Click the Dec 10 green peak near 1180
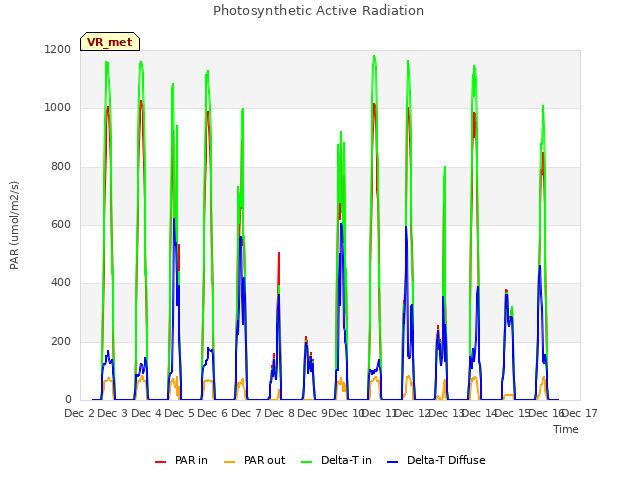This screenshot has height=480, width=640. point(374,56)
